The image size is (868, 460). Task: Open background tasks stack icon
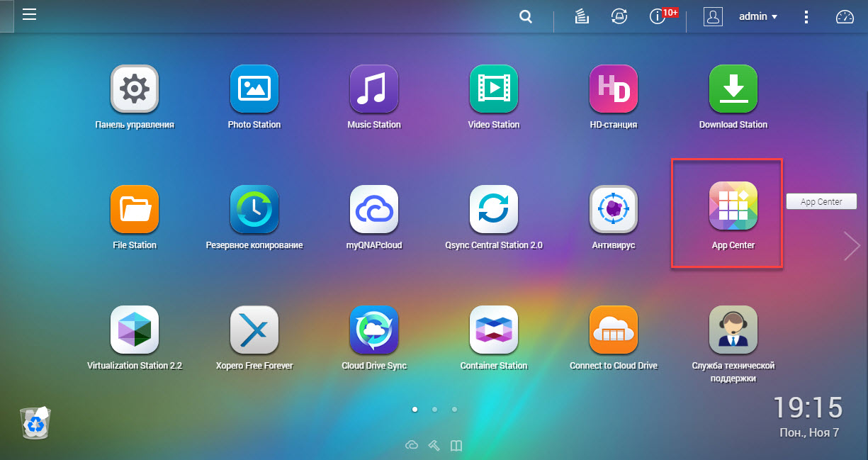[582, 17]
